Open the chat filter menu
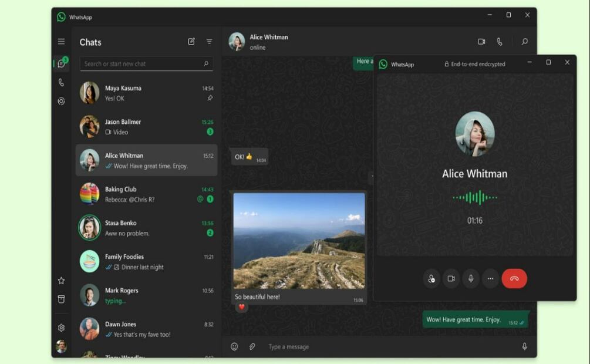 [x=209, y=42]
